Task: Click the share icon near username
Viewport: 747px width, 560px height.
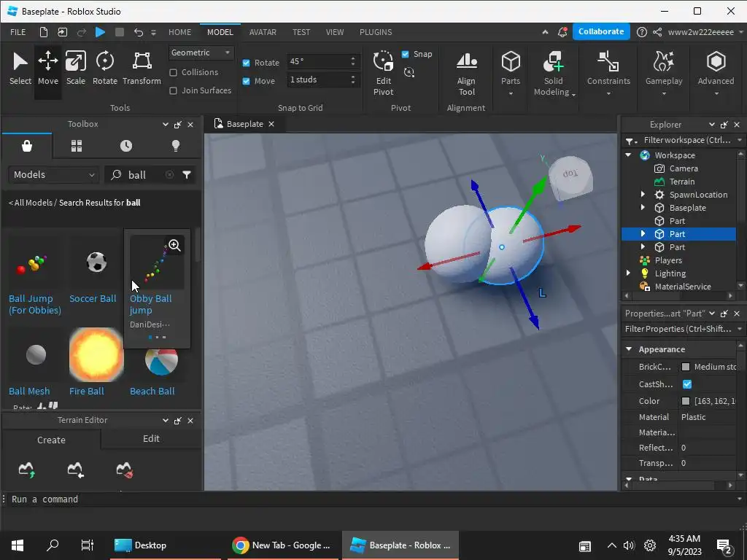Action: click(x=657, y=32)
